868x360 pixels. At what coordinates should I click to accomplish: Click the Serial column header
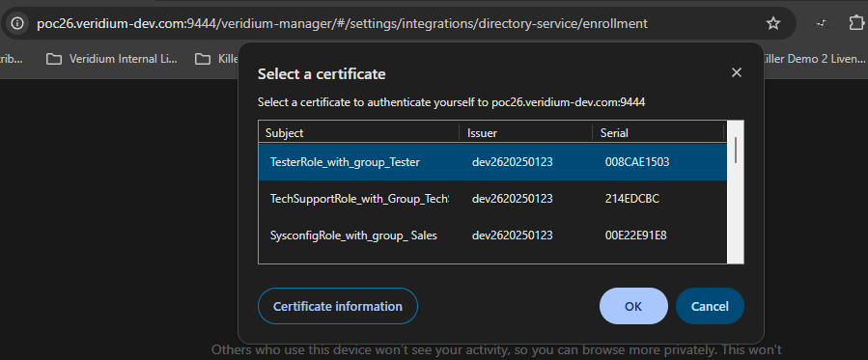[658, 133]
